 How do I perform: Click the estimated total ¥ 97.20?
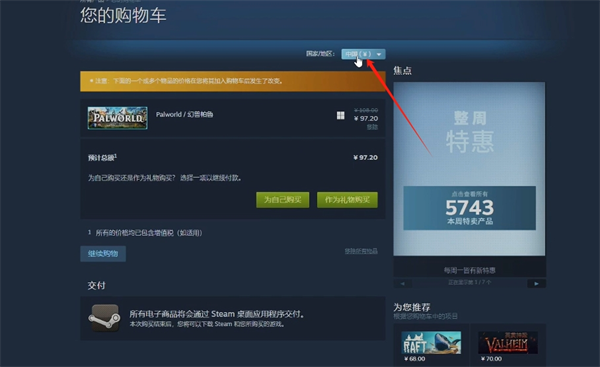click(365, 158)
